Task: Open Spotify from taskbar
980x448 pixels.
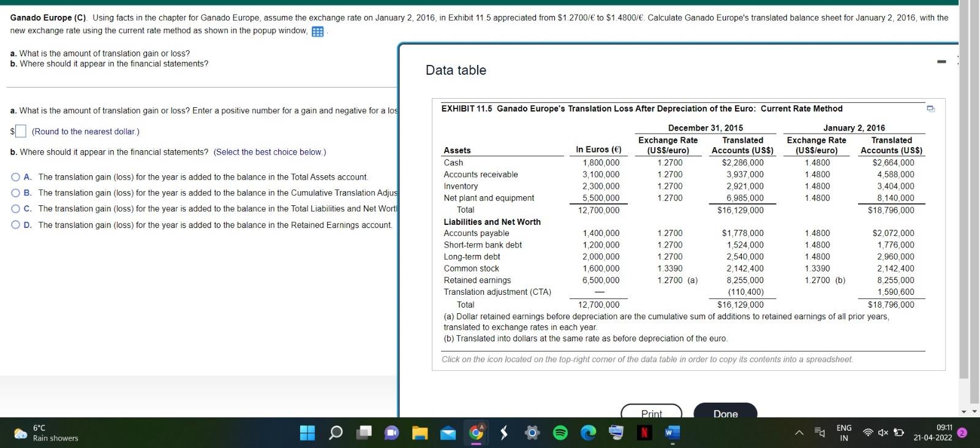Action: pyautogui.click(x=560, y=433)
